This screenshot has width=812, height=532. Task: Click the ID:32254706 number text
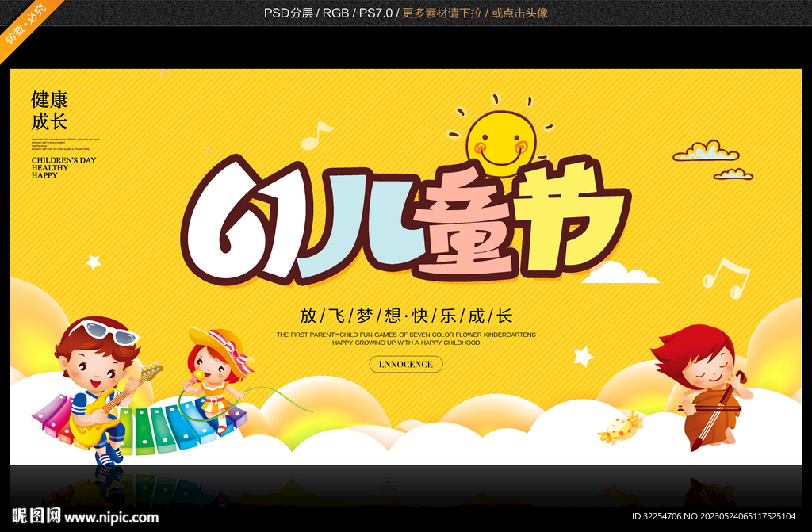[x=657, y=516]
